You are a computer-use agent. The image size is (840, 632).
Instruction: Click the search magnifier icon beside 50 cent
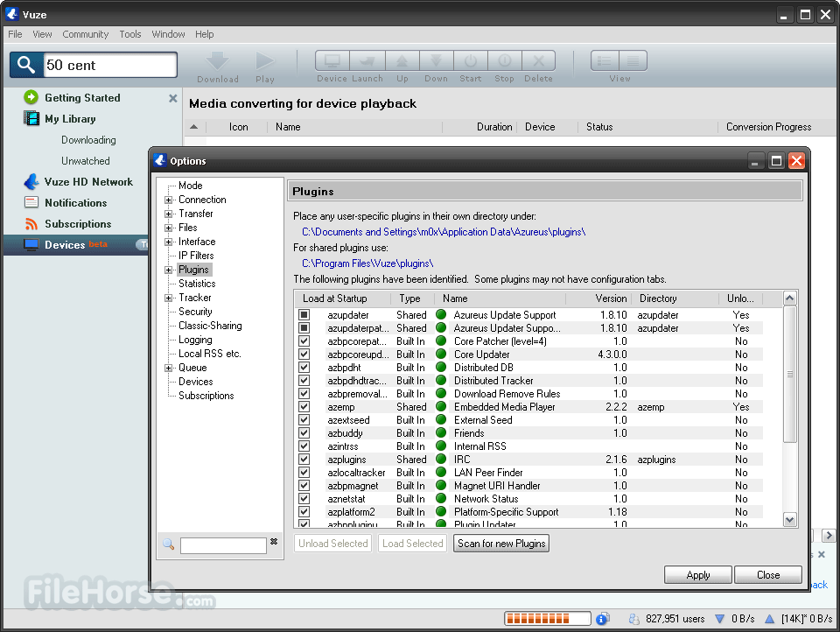coord(26,65)
